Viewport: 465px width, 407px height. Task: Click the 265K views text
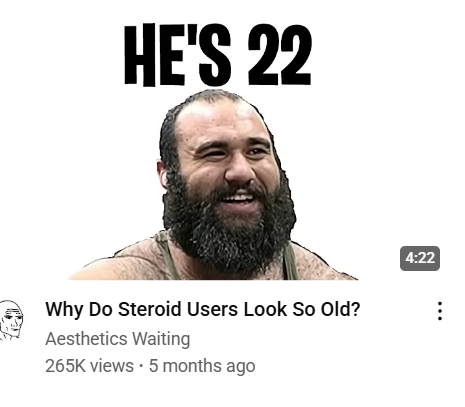pyautogui.click(x=89, y=365)
